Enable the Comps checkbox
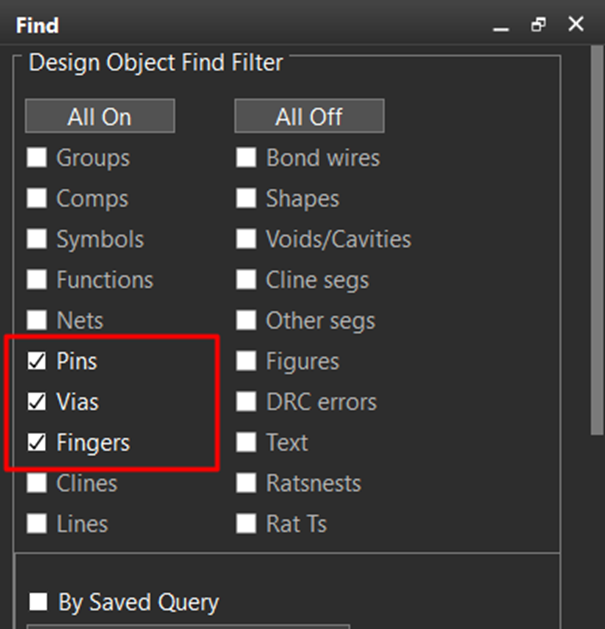 click(37, 199)
